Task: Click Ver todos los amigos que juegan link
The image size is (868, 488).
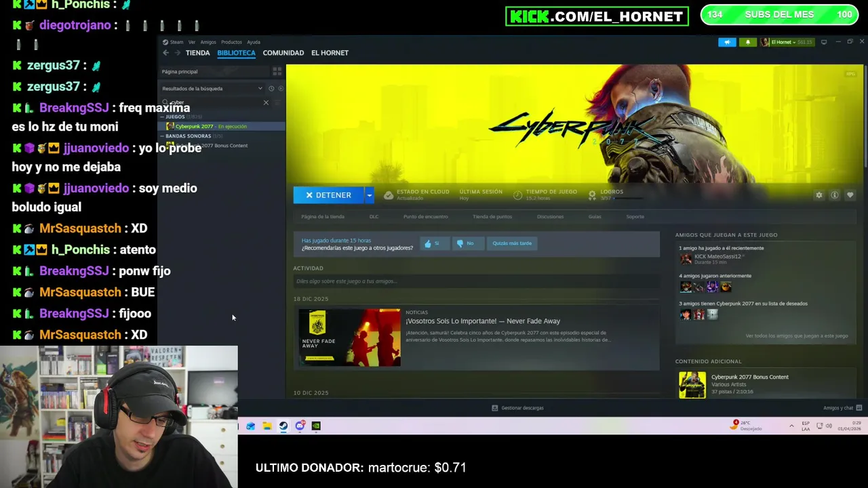Action: coord(797,336)
